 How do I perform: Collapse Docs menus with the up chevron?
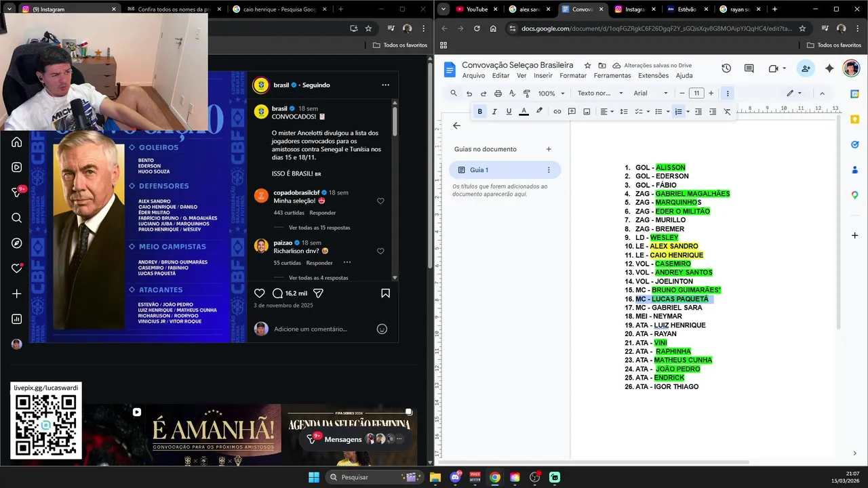coord(822,94)
